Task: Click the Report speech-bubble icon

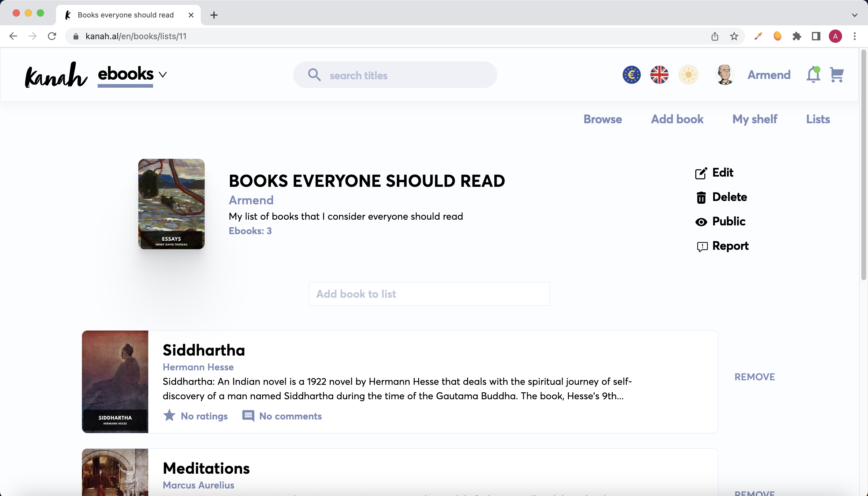Action: 702,246
